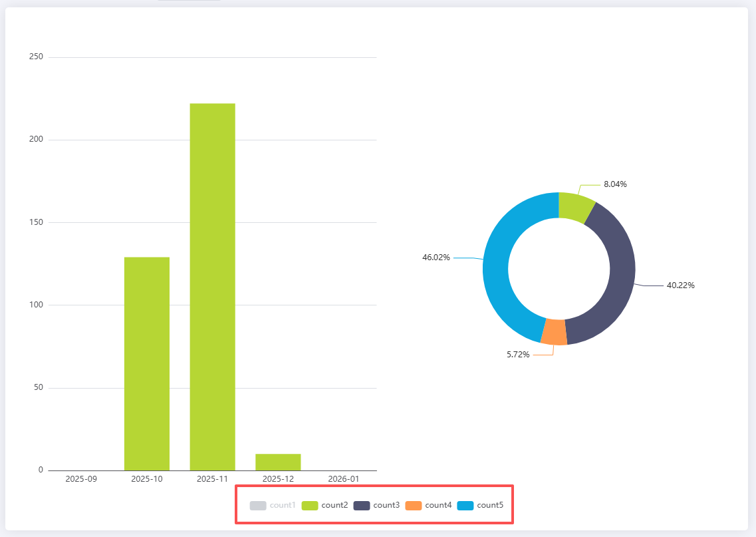
Task: Click the blue count5 legend swatch
Action: pyautogui.click(x=465, y=506)
